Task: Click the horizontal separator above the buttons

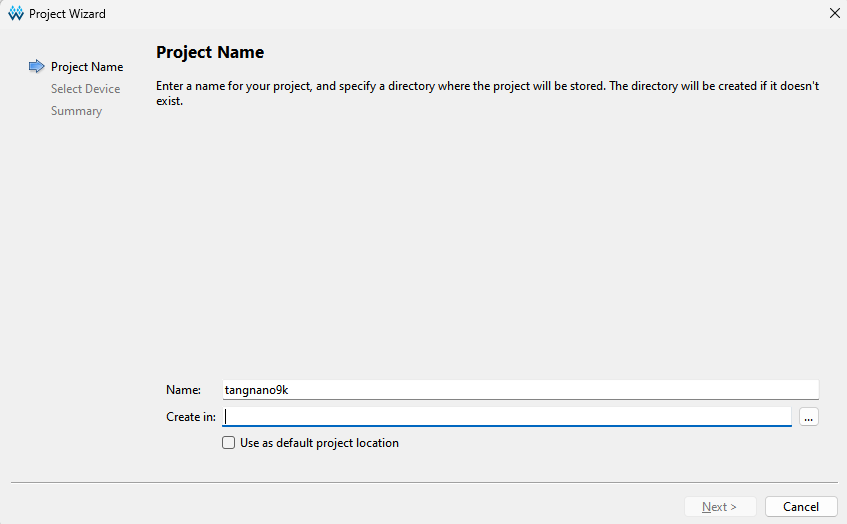Action: click(423, 483)
